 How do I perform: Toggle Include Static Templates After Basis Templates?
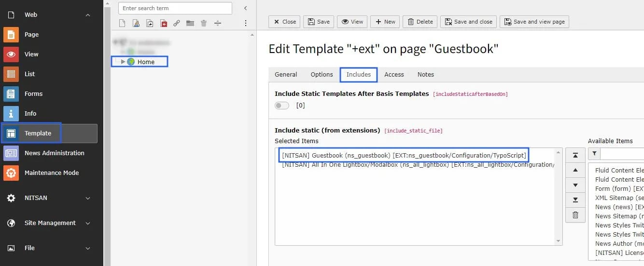(x=282, y=106)
